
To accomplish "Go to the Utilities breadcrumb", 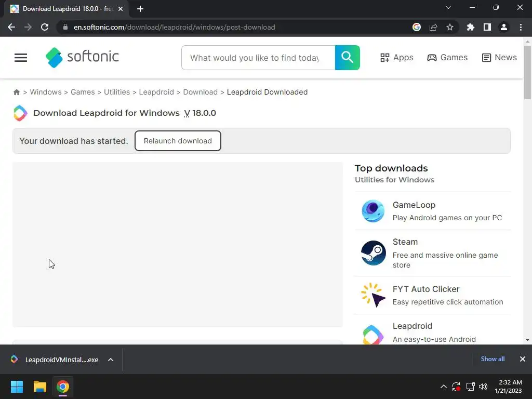I will coord(117,92).
